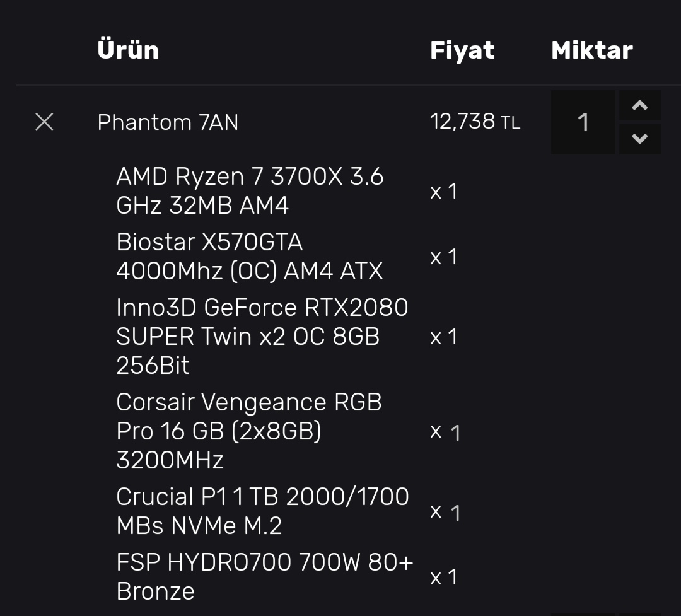Click the x 1 count beside FSP HYDRO700
This screenshot has height=616, width=681.
pyautogui.click(x=443, y=578)
